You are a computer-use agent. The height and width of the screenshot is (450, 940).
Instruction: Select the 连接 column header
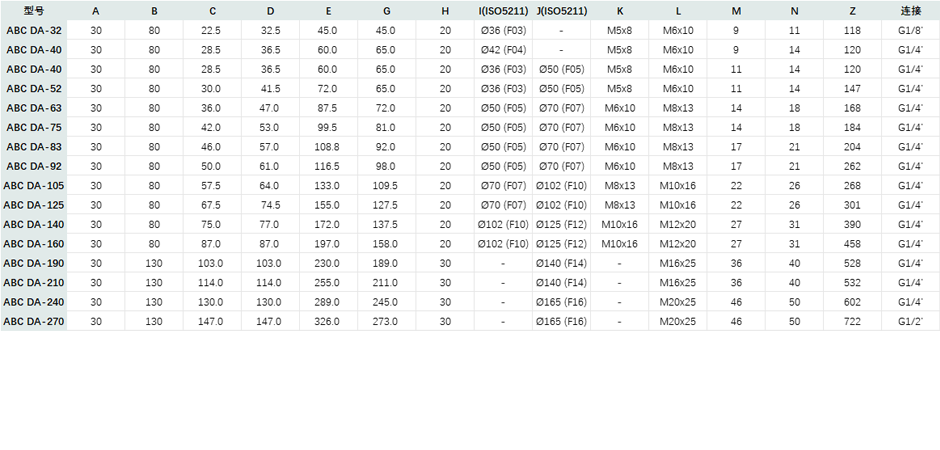[x=910, y=11]
